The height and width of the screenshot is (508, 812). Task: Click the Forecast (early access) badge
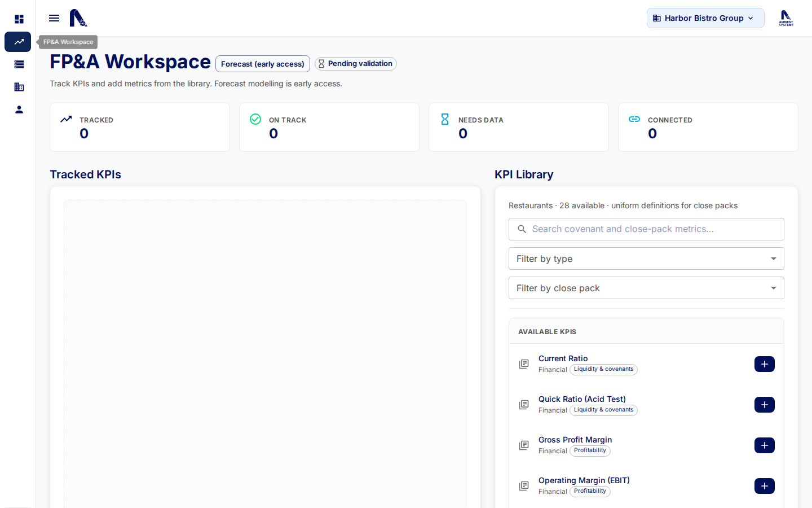[263, 64]
